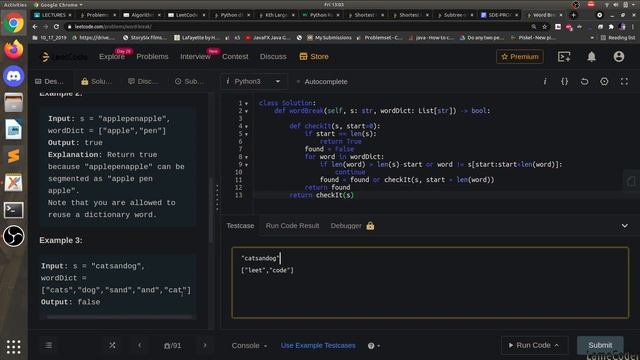Go back in browser history
Viewport: 640px width, 360px height.
tap(35, 27)
